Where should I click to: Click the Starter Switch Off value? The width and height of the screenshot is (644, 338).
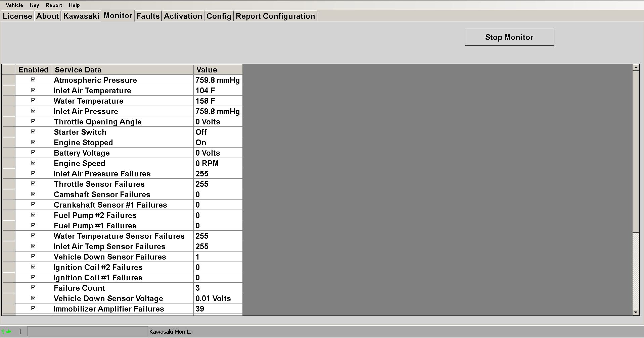coord(201,132)
